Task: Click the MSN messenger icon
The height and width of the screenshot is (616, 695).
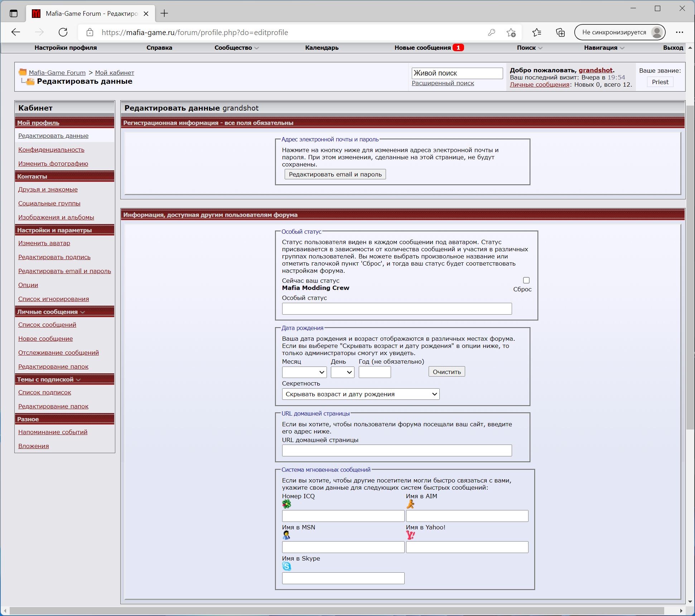Action: point(286,535)
